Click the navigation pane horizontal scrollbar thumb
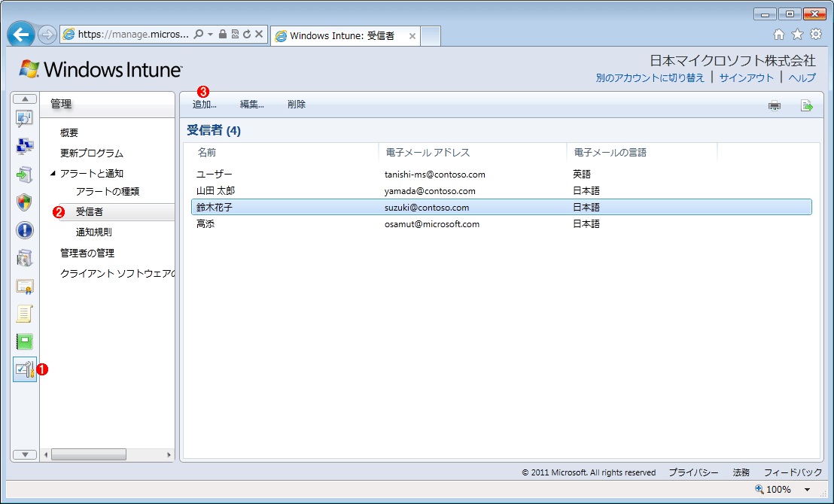Screen dimensions: 834x504 (x=88, y=454)
